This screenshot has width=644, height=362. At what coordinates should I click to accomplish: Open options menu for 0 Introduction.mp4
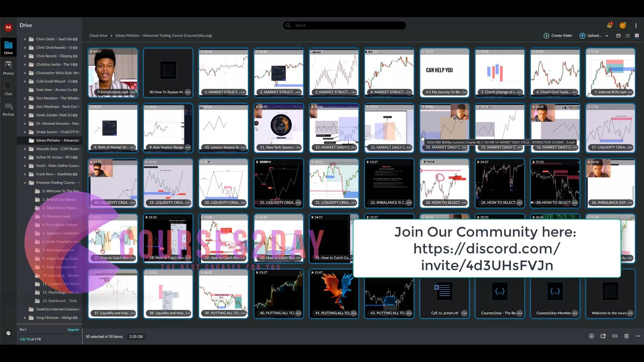tap(132, 92)
